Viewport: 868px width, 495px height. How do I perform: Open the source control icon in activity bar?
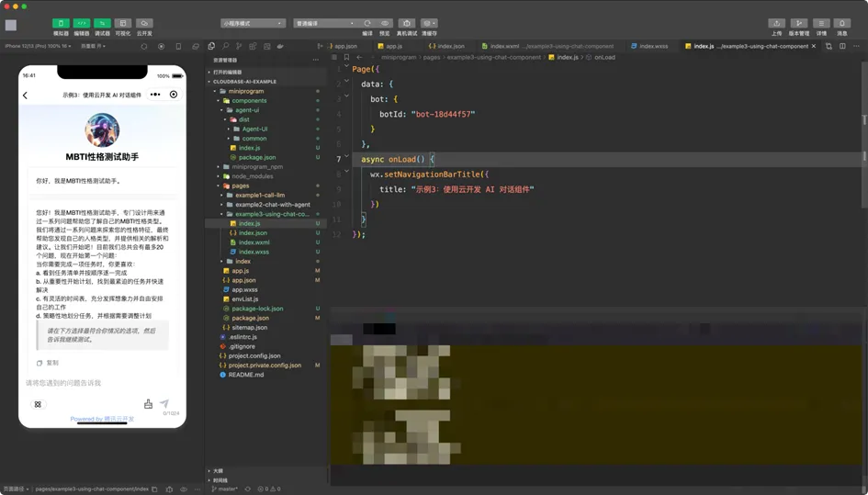[x=239, y=47]
